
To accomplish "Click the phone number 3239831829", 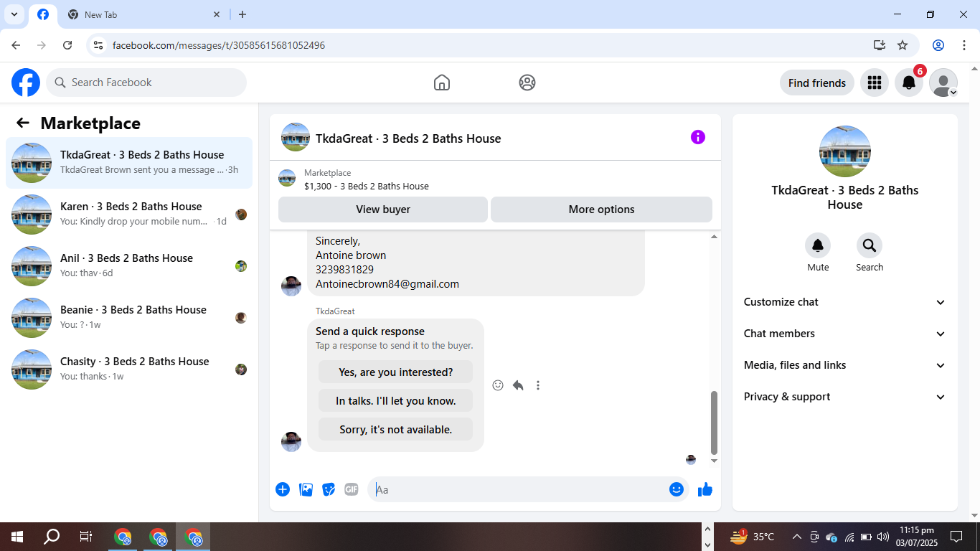I will 344,270.
